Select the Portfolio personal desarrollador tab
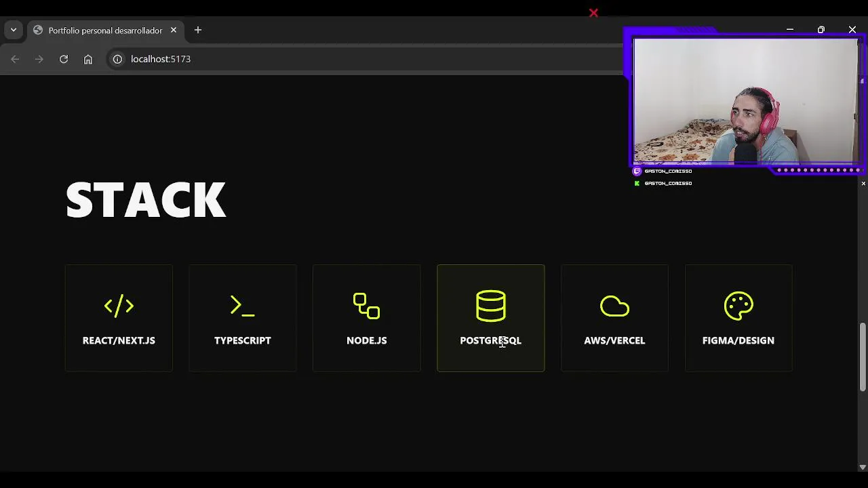 click(104, 30)
